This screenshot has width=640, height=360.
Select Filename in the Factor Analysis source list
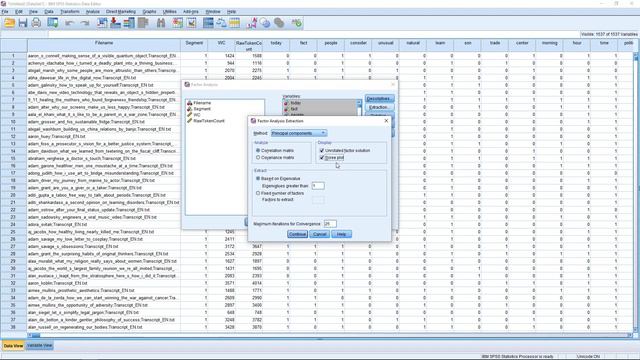pyautogui.click(x=202, y=103)
